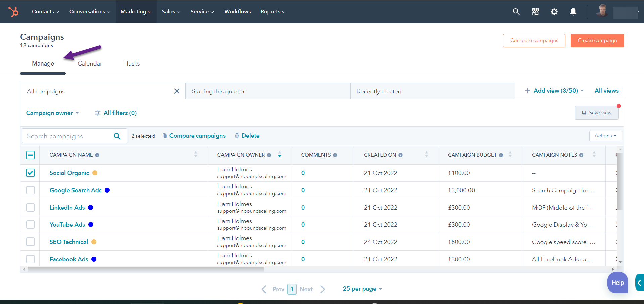Image resolution: width=644 pixels, height=304 pixels.
Task: Open the Reports dropdown menu
Action: point(273,12)
